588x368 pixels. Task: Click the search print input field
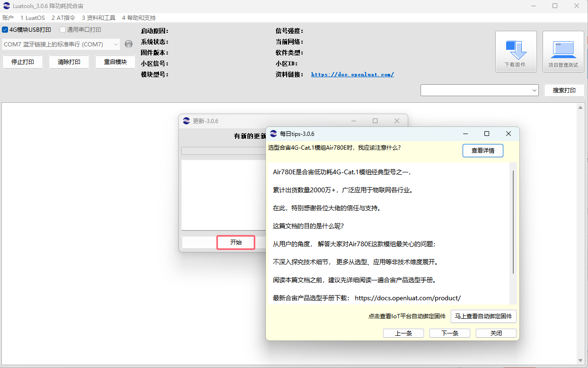475,90
